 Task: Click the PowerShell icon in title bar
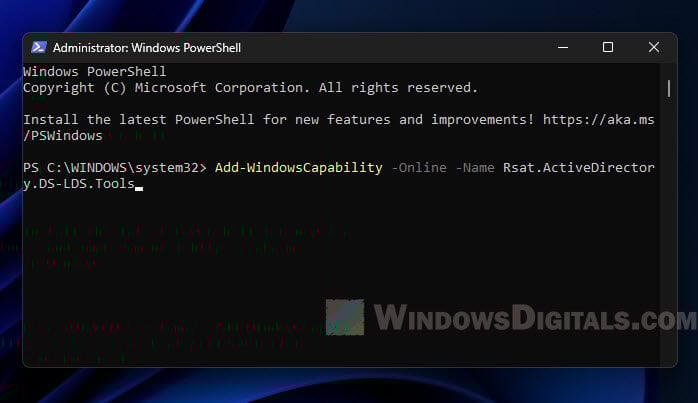pyautogui.click(x=39, y=47)
